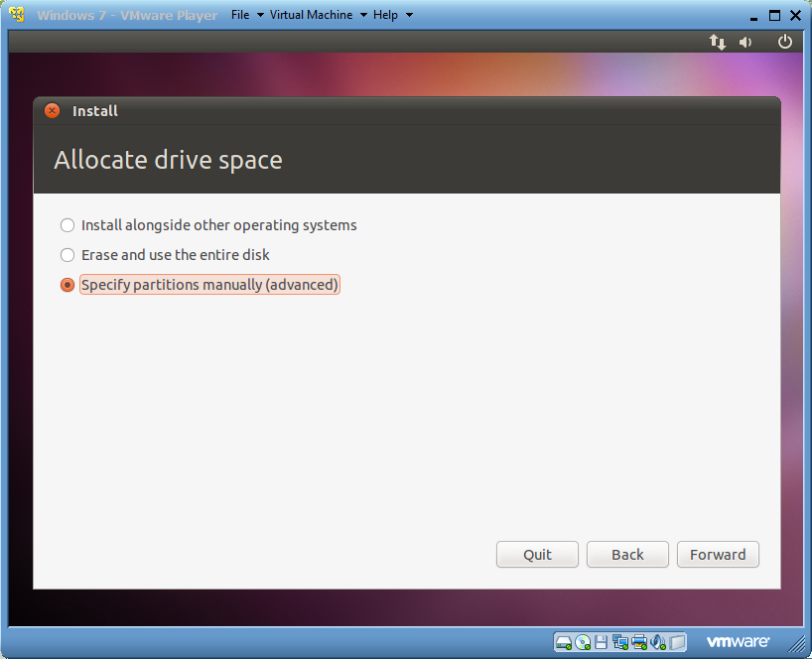
Task: Click the grayed-out device icon in VMware tray
Action: 677,642
